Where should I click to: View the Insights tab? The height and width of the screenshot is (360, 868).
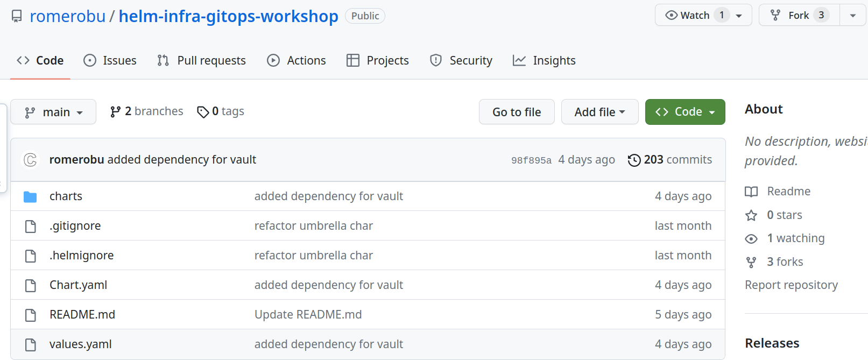(x=544, y=60)
